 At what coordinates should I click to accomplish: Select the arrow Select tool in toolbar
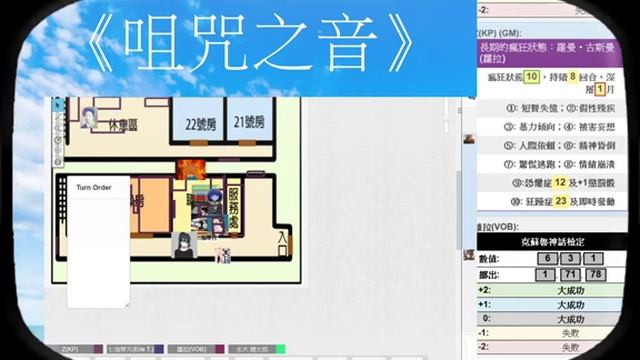[x=58, y=106]
